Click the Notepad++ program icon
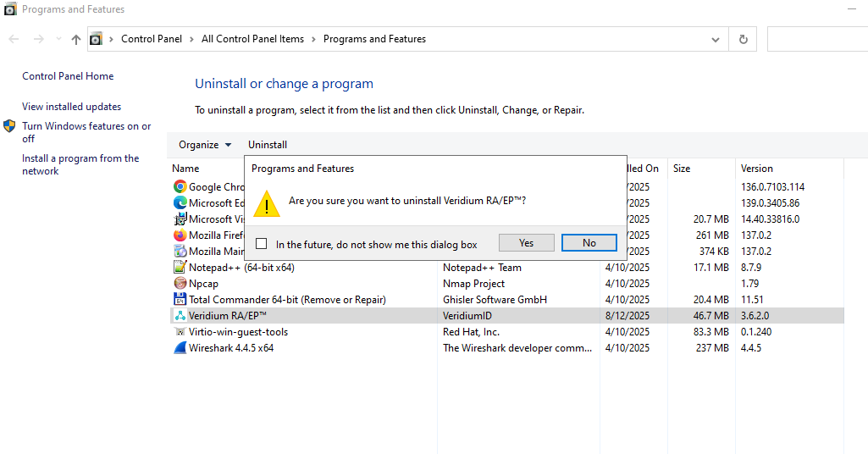This screenshot has width=868, height=454. click(180, 268)
